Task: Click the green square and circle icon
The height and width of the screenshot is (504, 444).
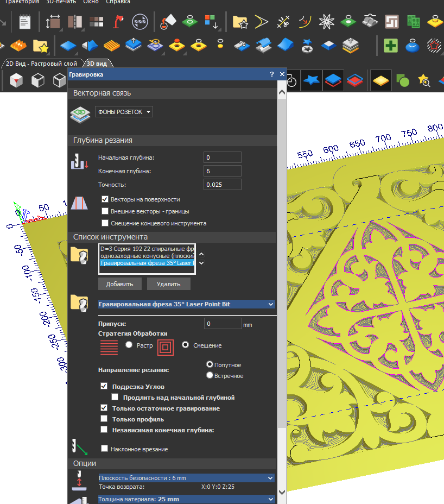Action: [403, 80]
